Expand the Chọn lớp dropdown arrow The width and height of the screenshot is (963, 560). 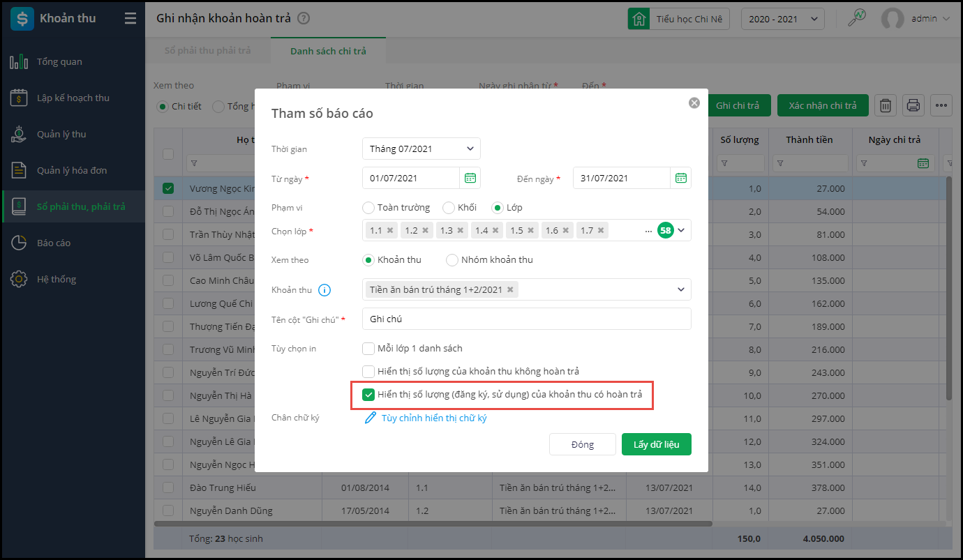(x=682, y=230)
